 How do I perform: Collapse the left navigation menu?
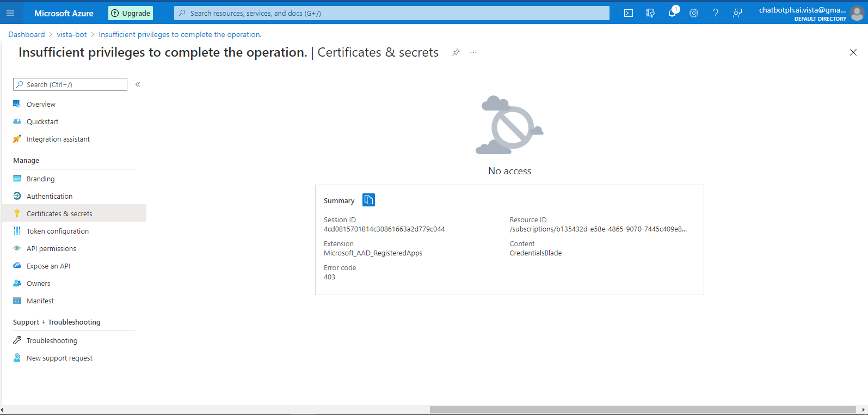tap(138, 84)
